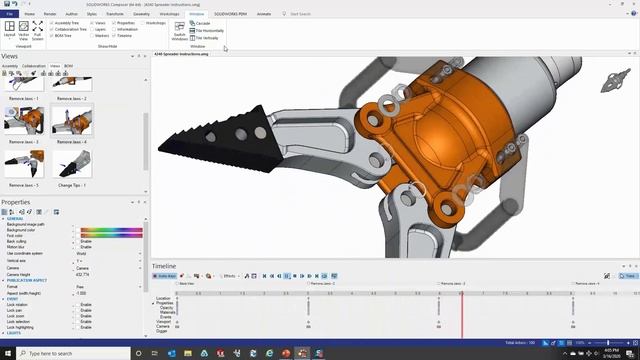
Task: Open the Transform ribbon tab
Action: pos(115,14)
